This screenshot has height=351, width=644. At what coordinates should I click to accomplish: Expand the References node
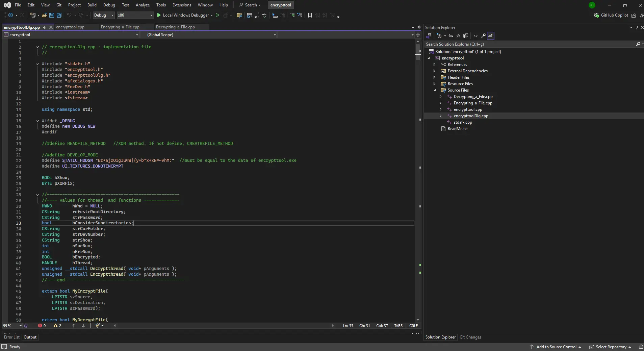tap(434, 65)
